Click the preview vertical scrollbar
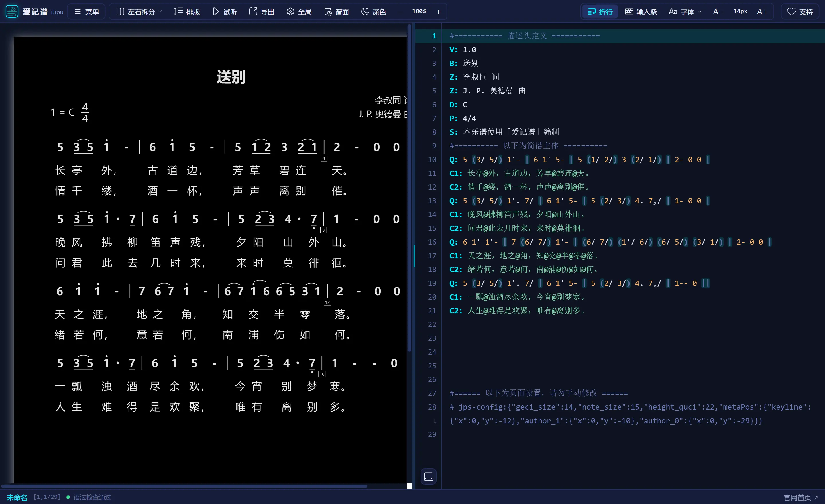 click(409, 187)
